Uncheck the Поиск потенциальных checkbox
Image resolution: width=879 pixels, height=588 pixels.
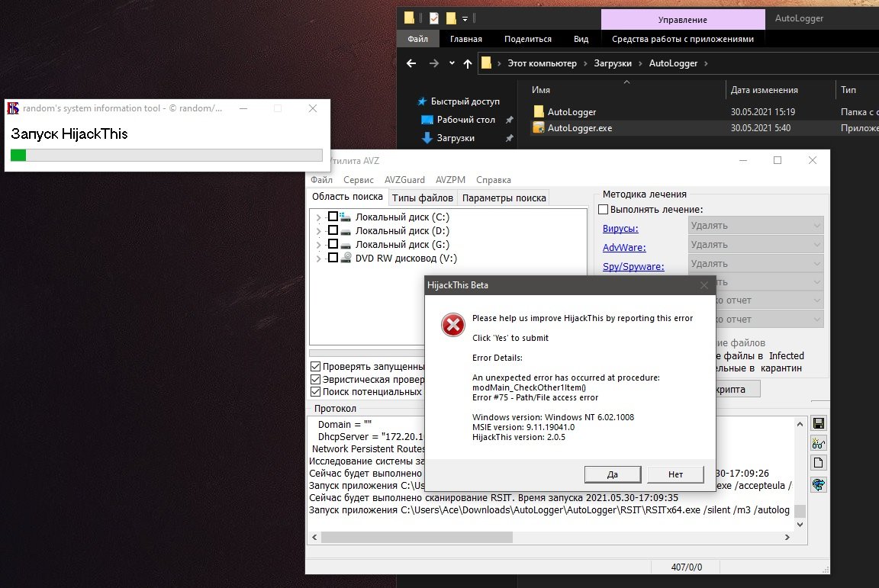click(316, 392)
